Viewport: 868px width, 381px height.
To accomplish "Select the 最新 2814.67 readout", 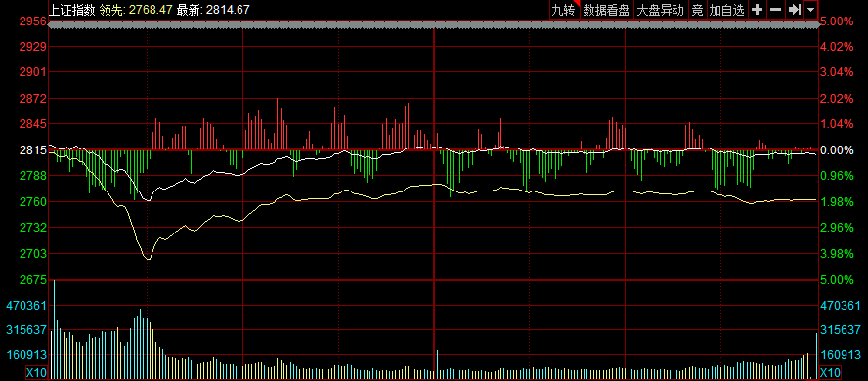I will pyautogui.click(x=213, y=10).
